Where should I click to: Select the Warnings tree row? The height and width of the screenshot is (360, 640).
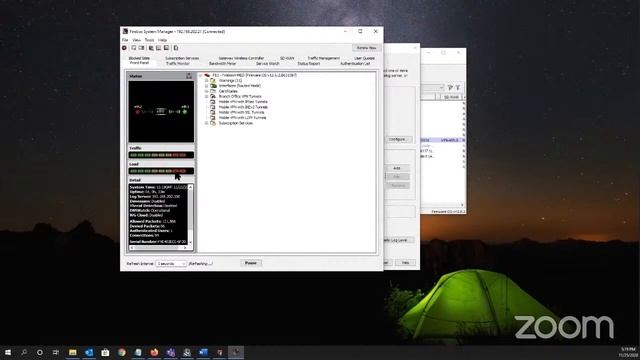tap(230, 80)
